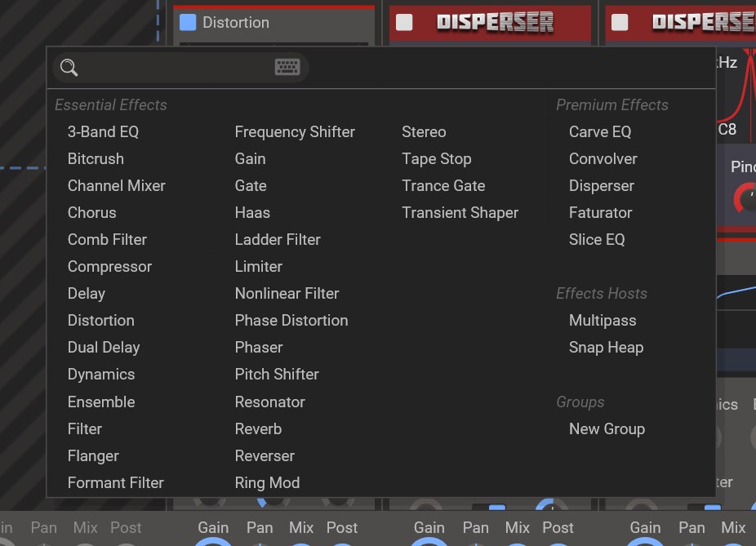Viewport: 756px width, 546px height.
Task: Enable the first Disperser module's power square
Action: (x=404, y=22)
